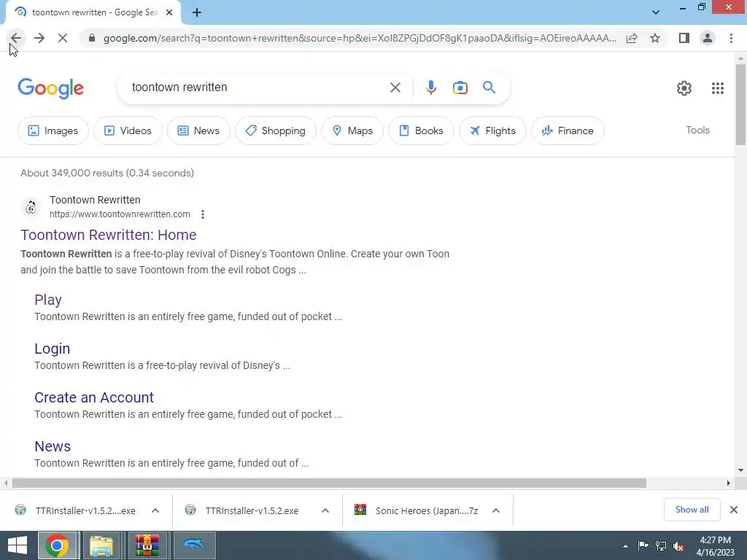Viewport: 747px width, 560px height.
Task: Close the downloads bar
Action: [734, 510]
